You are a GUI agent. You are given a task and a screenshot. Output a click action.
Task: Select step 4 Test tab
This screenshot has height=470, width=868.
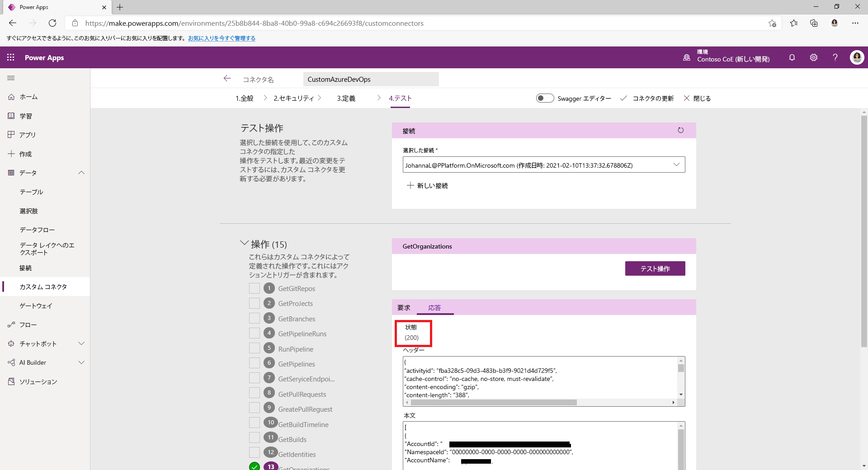coord(400,98)
